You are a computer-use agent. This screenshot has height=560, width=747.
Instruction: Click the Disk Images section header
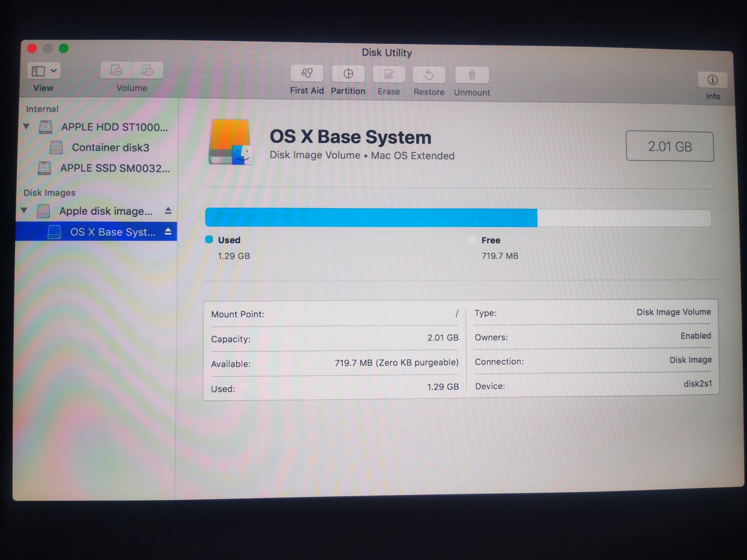pos(50,193)
